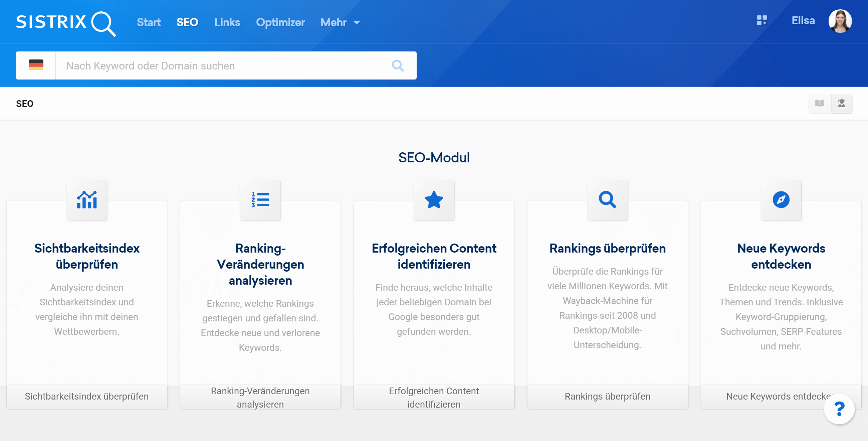This screenshot has width=868, height=441.
Task: Switch to the Links tab
Action: click(227, 22)
